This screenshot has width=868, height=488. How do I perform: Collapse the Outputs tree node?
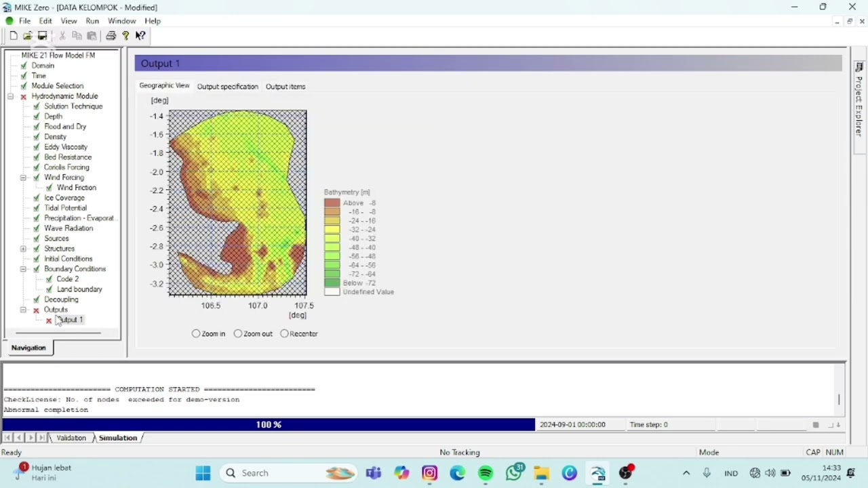click(x=23, y=310)
